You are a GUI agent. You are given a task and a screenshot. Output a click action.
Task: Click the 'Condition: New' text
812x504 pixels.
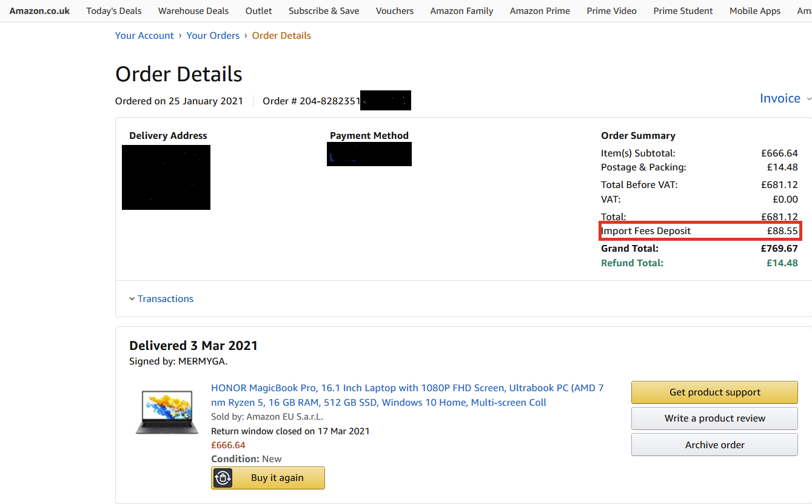[x=246, y=459]
